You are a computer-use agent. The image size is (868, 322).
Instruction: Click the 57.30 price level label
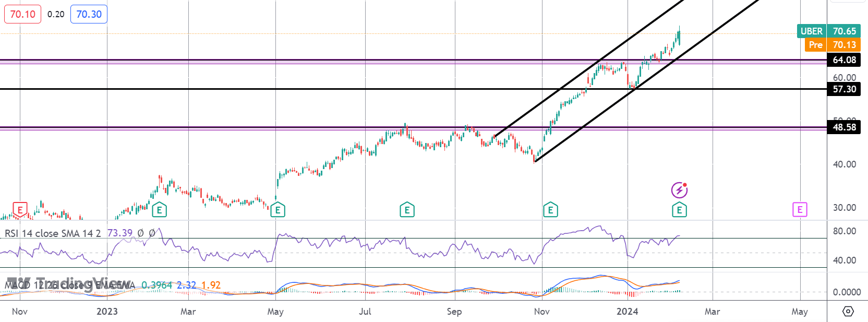[x=844, y=89]
